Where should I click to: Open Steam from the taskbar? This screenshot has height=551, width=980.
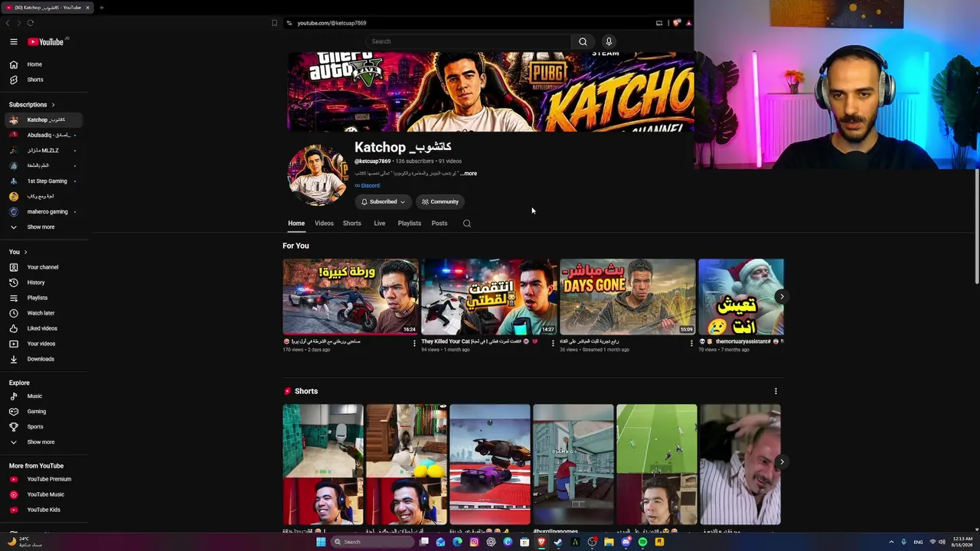tap(558, 542)
